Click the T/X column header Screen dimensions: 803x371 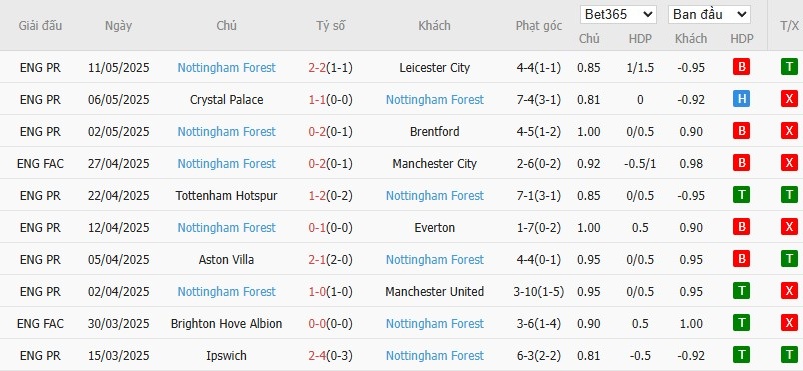[x=789, y=26]
